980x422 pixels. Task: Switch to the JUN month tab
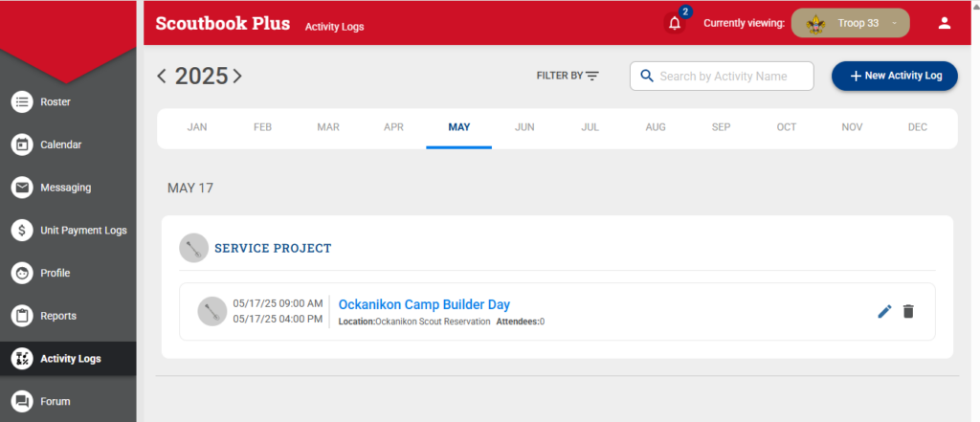(524, 127)
